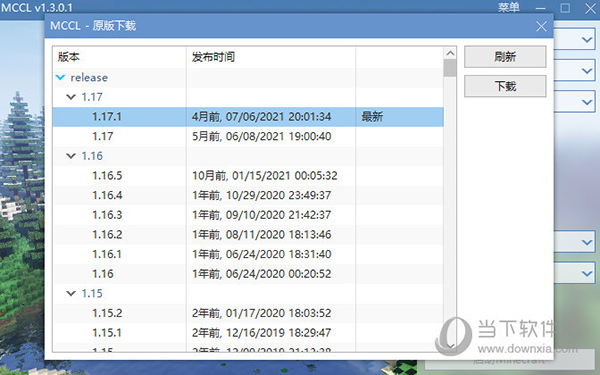Select version 1.16.4 row
The height and width of the screenshot is (375, 600).
coord(248,196)
